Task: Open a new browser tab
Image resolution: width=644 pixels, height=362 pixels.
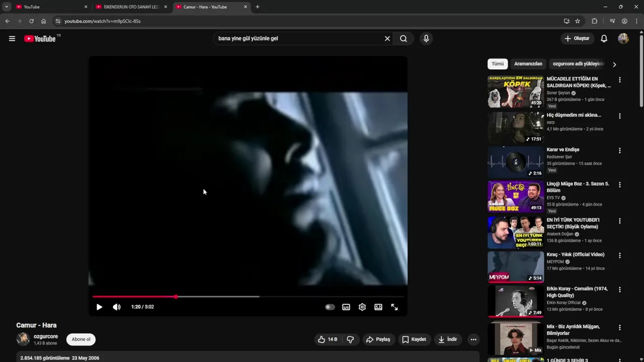Action: (x=258, y=7)
